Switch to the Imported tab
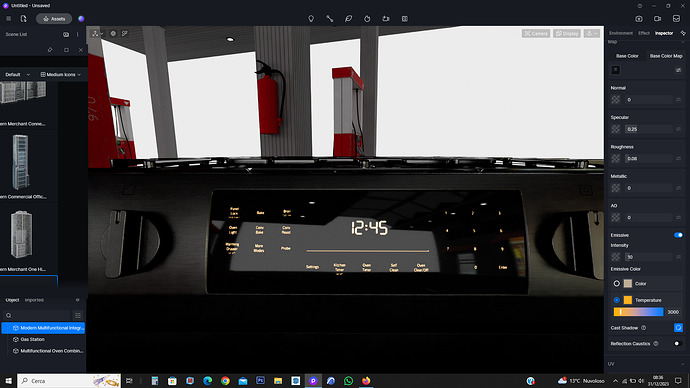 [x=34, y=300]
